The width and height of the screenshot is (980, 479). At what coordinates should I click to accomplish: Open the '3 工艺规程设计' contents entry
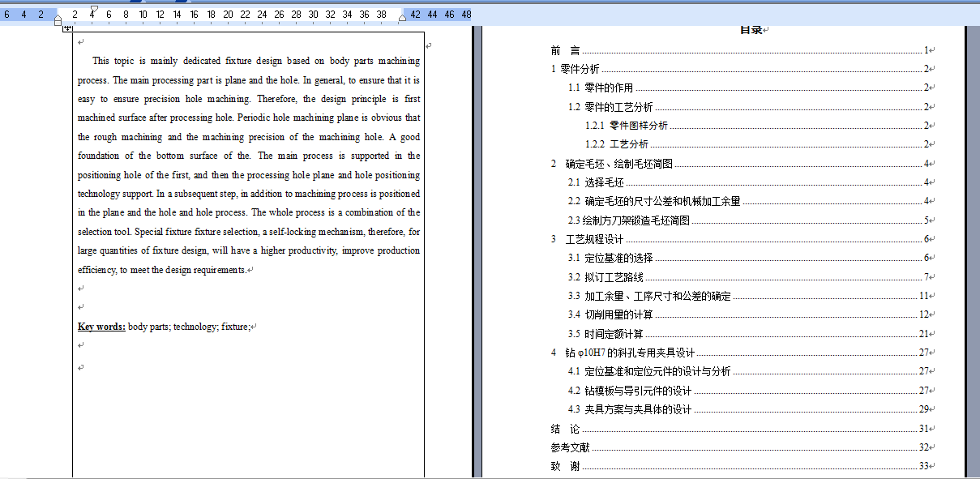(740, 239)
